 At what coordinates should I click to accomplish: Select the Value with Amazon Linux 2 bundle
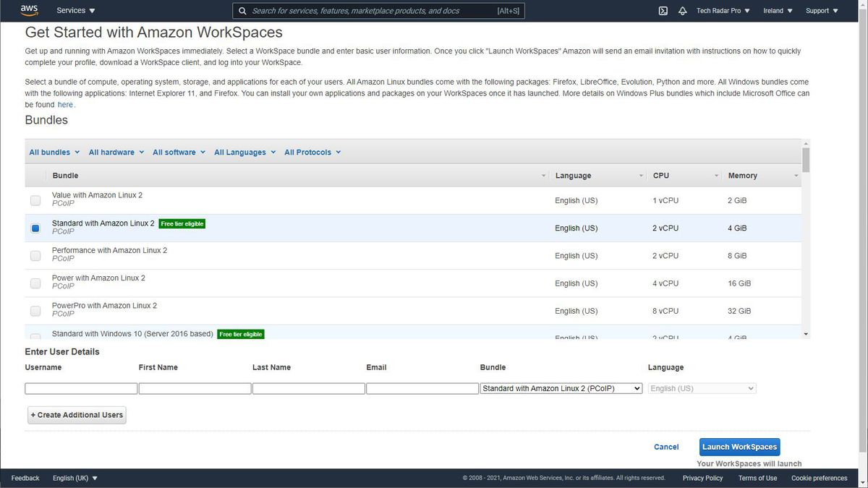pos(35,200)
